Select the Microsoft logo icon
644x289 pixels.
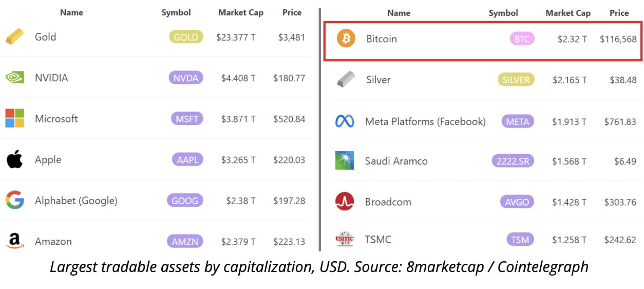point(14,118)
